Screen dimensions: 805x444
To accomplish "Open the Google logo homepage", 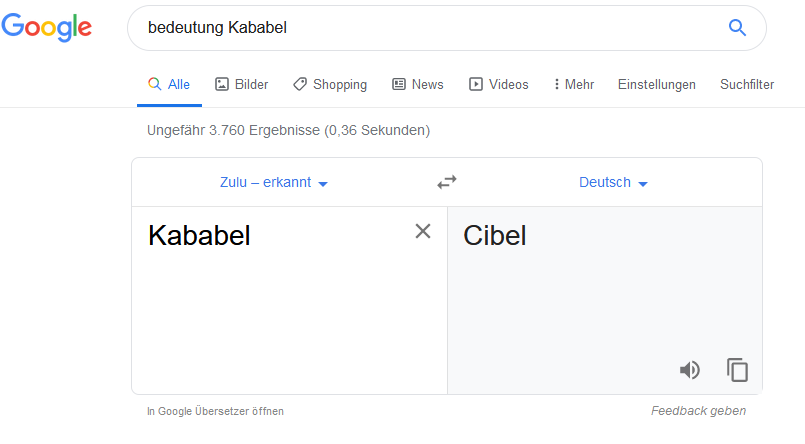I will 47,27.
